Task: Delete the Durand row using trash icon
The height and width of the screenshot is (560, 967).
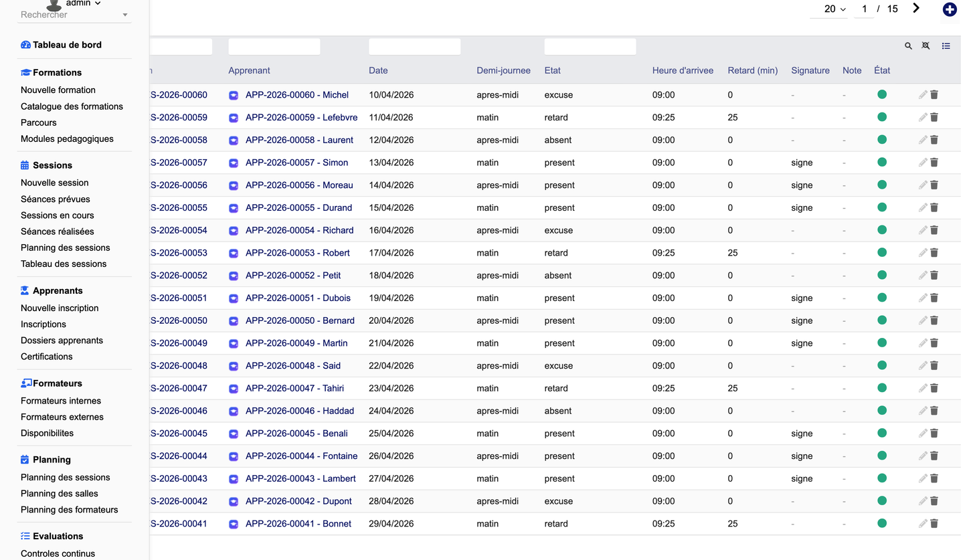Action: (x=934, y=208)
